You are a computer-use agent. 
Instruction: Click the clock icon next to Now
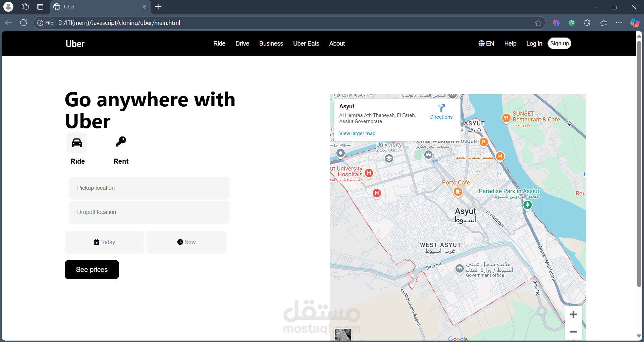tap(180, 242)
